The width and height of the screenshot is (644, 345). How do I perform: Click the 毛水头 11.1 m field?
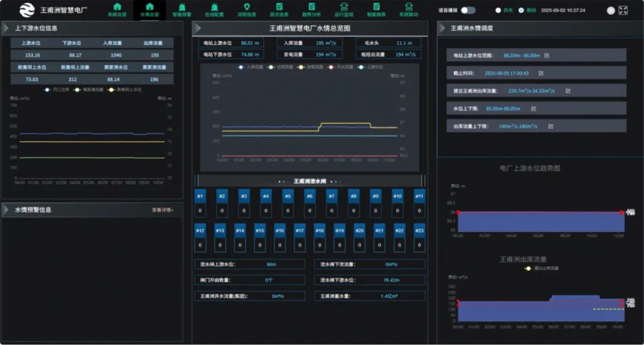pyautogui.click(x=388, y=43)
